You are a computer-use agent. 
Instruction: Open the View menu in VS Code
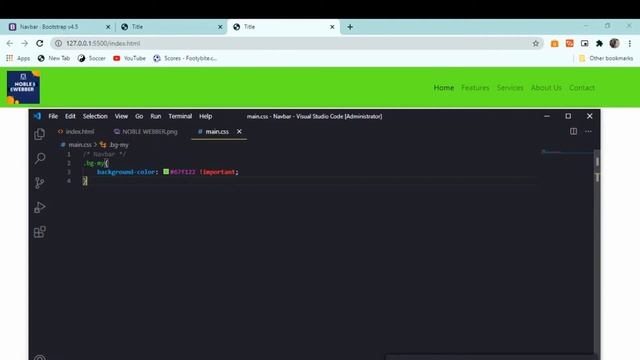pos(121,116)
